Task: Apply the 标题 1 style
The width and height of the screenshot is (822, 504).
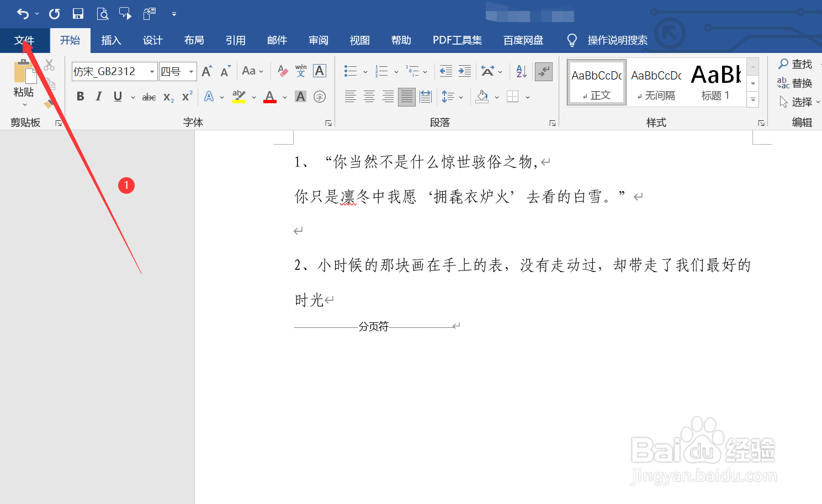Action: (x=715, y=82)
